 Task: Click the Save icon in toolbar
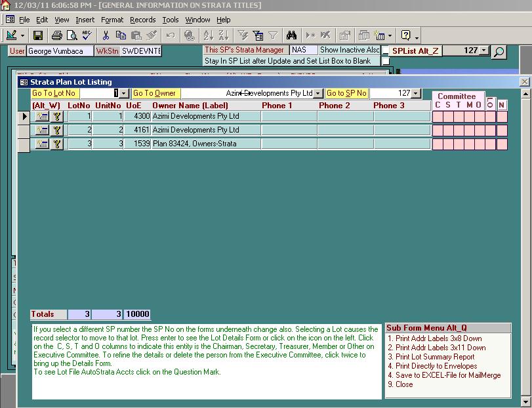pyautogui.click(x=38, y=35)
